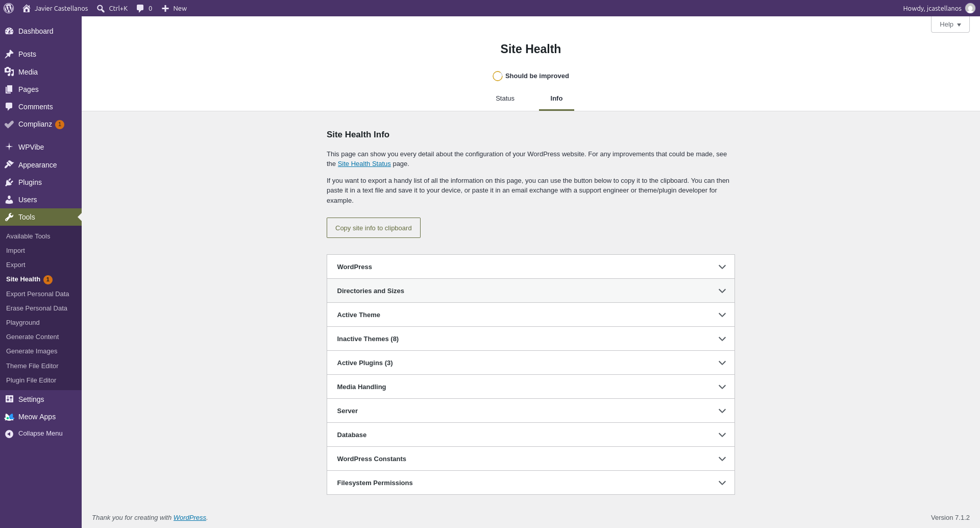Click Copy site info to clipboard button
This screenshot has width=980, height=528.
pos(374,228)
